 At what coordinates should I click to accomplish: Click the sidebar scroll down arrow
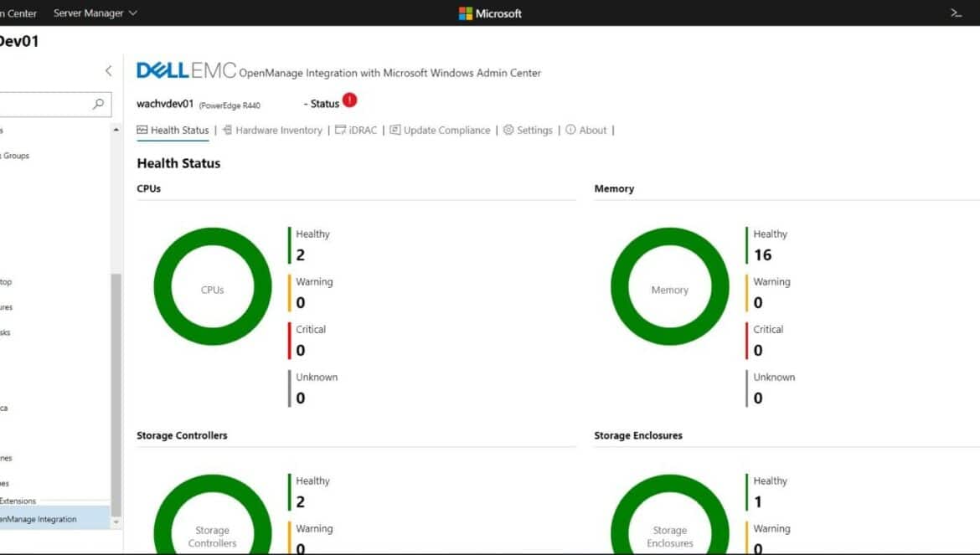(116, 522)
